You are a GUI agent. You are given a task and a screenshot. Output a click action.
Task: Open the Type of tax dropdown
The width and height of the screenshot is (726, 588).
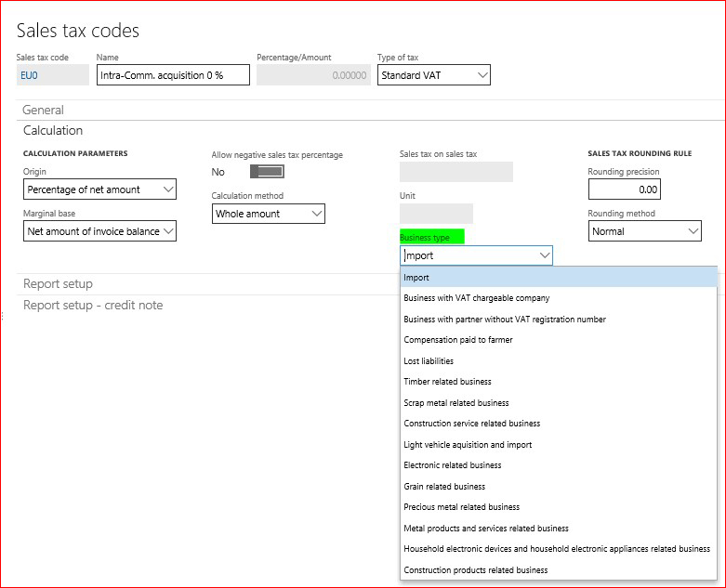pos(434,75)
